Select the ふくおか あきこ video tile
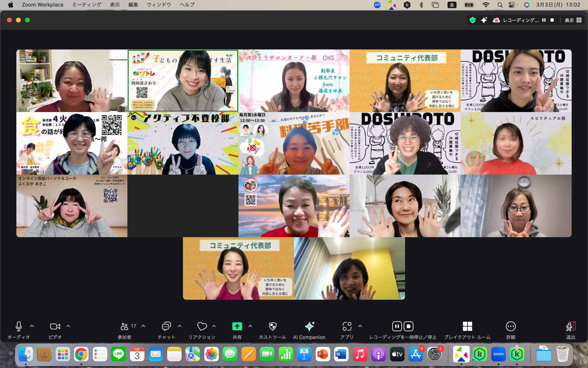This screenshot has width=588, height=368. click(x=72, y=206)
